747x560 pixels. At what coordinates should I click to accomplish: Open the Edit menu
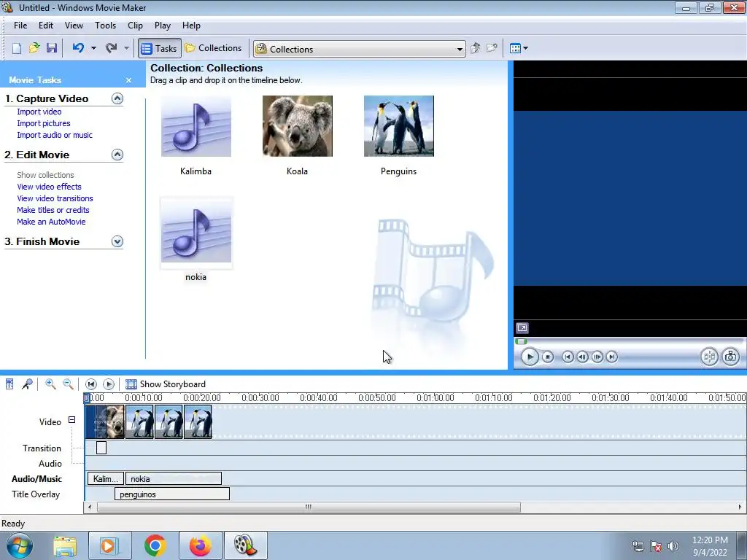tap(46, 26)
